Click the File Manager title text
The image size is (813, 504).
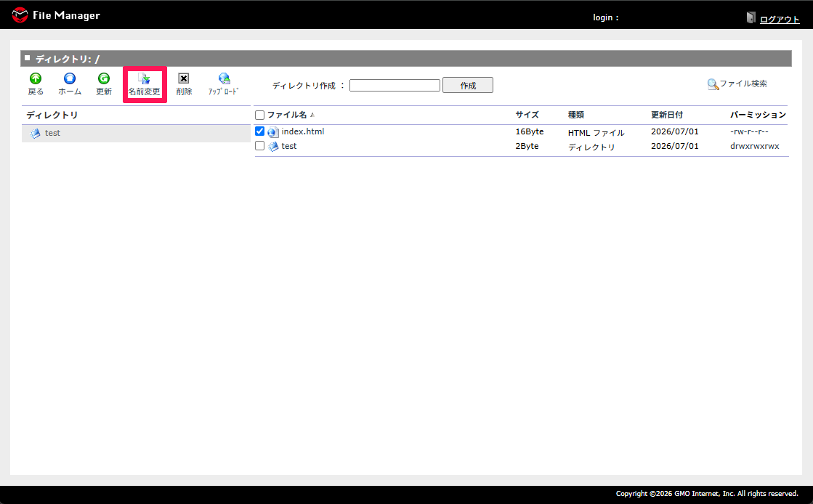pyautogui.click(x=66, y=15)
